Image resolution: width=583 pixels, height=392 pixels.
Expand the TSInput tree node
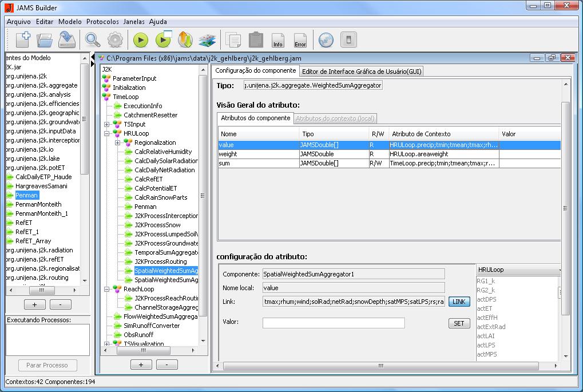pyautogui.click(x=107, y=124)
